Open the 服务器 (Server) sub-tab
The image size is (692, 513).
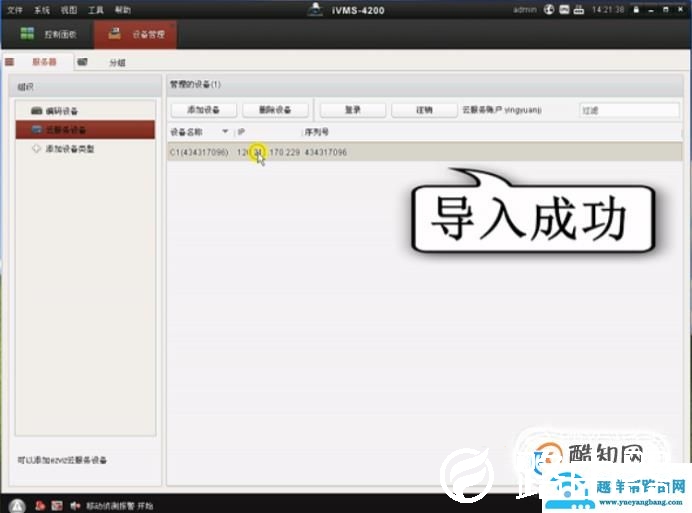pyautogui.click(x=44, y=62)
